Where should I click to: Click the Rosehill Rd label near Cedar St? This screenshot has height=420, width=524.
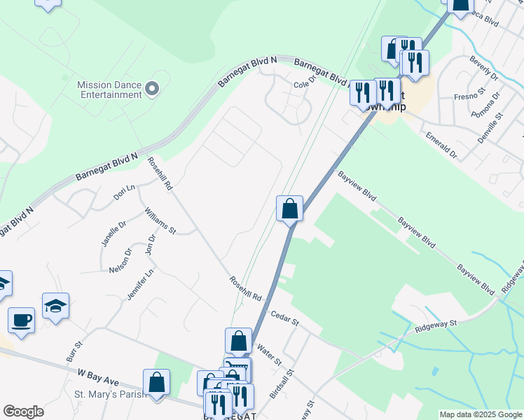click(x=245, y=288)
